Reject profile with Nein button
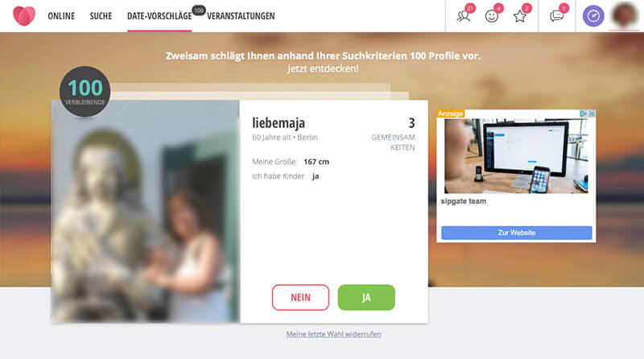This screenshot has width=644, height=359. 300,297
